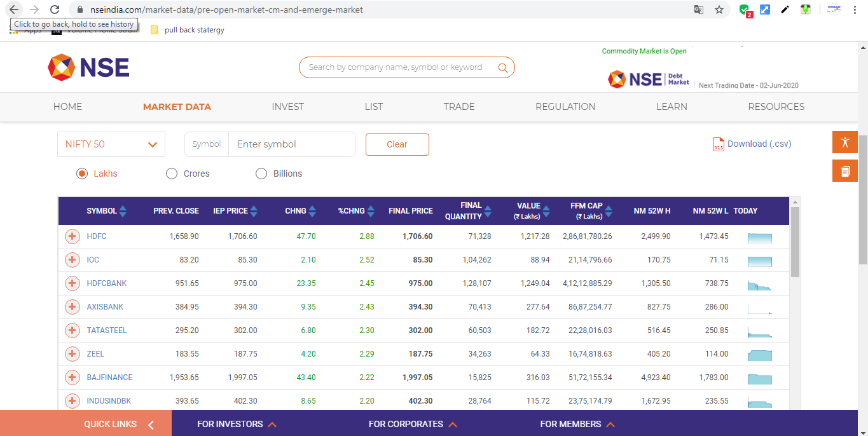Viewport: 868px width, 436px height.
Task: Expand the FOR INVESTORS footer menu
Action: [237, 424]
